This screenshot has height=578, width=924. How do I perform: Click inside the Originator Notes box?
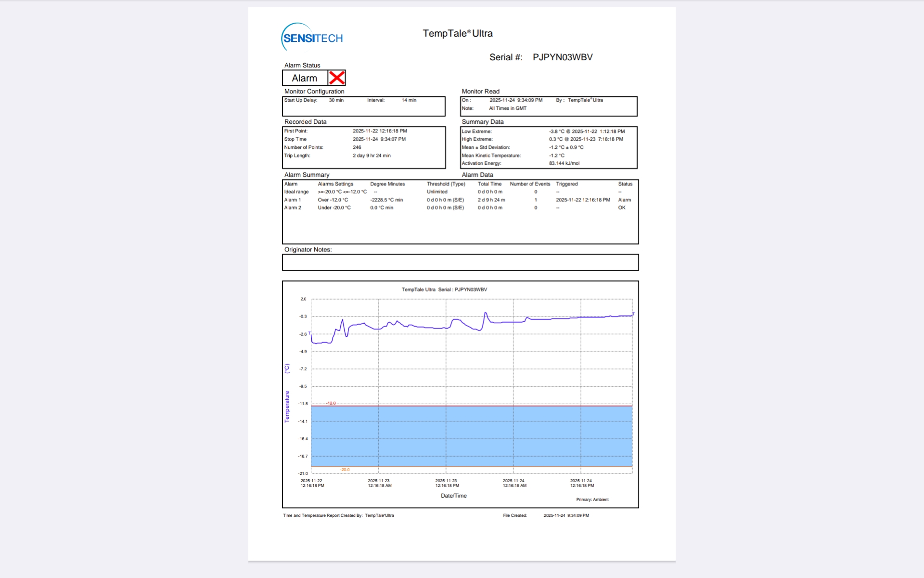[460, 263]
